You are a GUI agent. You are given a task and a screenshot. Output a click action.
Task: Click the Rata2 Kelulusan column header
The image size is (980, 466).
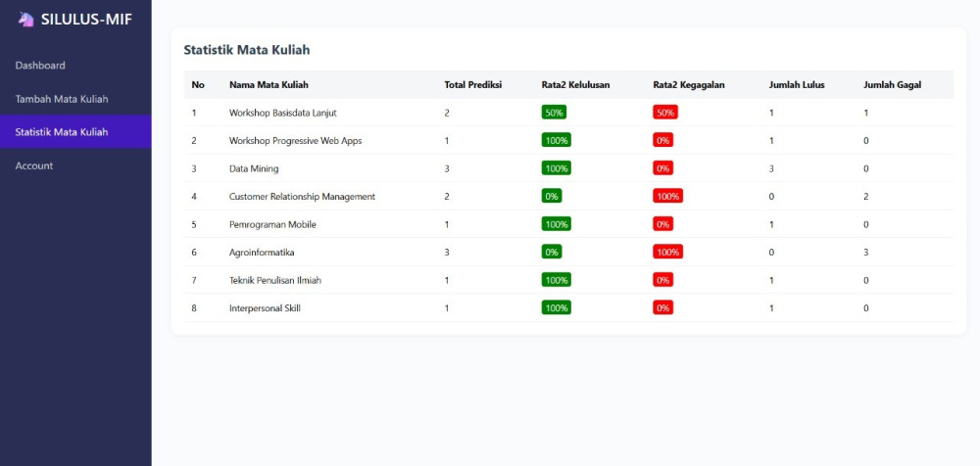click(x=575, y=85)
